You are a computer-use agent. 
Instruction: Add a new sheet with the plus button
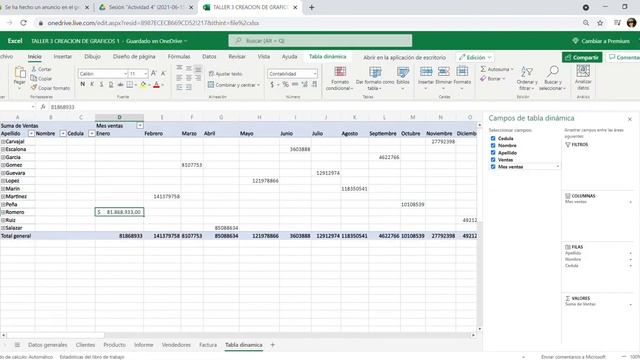point(272,345)
